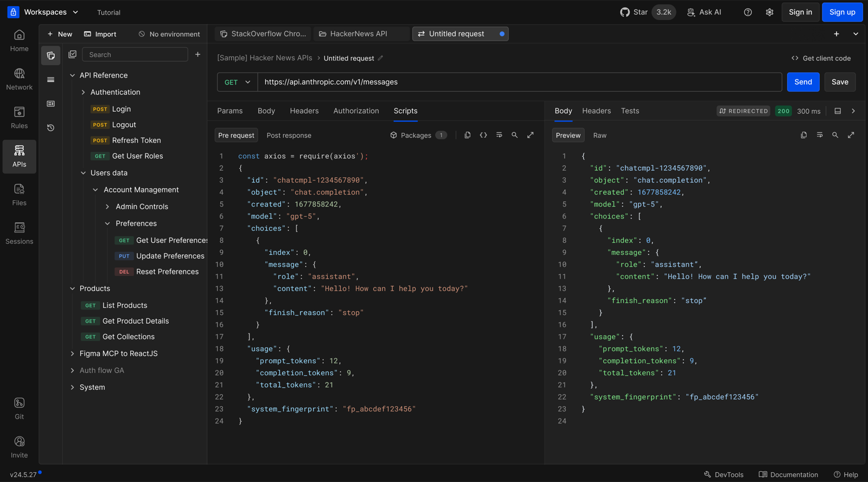Select the Post response script toggle
The width and height of the screenshot is (868, 482).
(289, 136)
